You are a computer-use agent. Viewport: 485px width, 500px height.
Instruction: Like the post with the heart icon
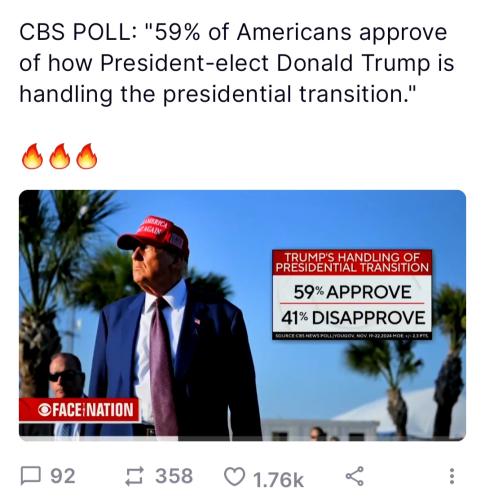pos(234,476)
